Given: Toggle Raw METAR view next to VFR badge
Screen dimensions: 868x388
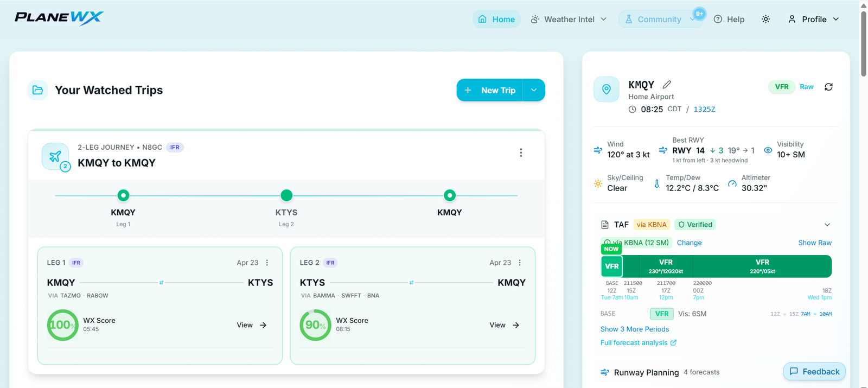Looking at the screenshot, I should coord(807,87).
